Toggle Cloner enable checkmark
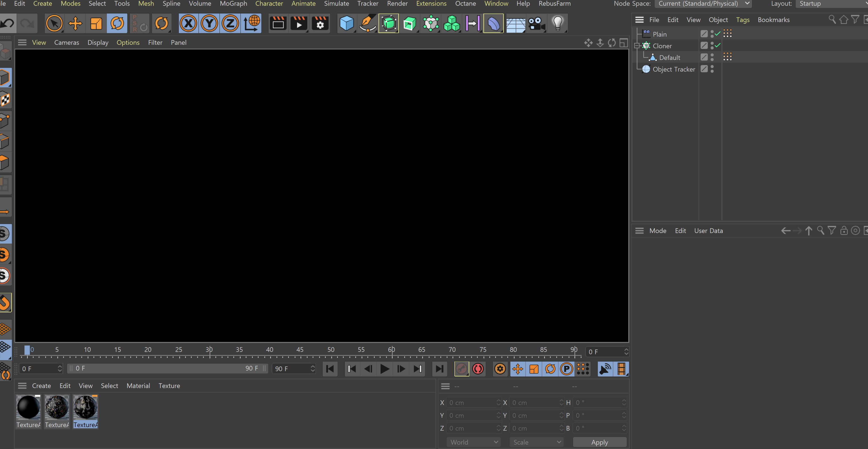Image resolution: width=868 pixels, height=449 pixels. point(718,45)
